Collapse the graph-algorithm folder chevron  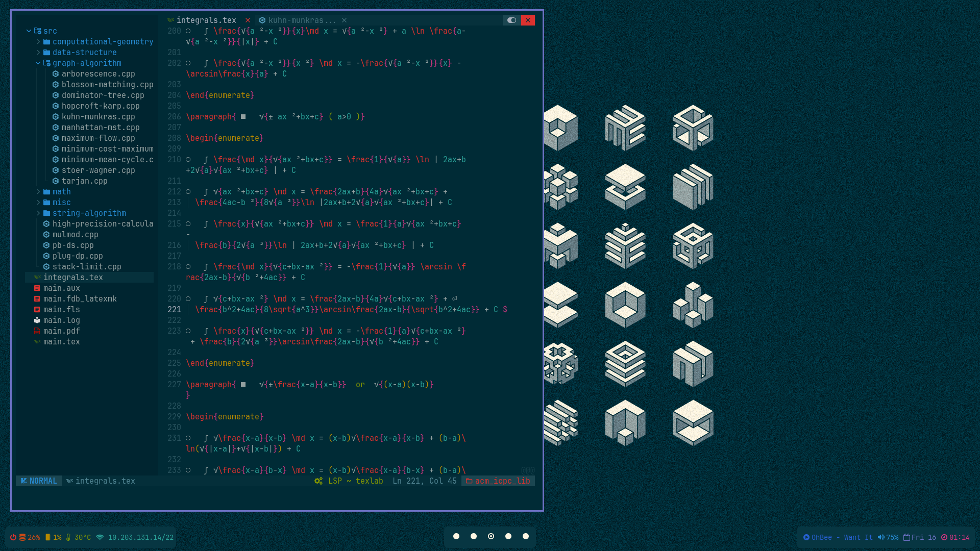tap(38, 63)
